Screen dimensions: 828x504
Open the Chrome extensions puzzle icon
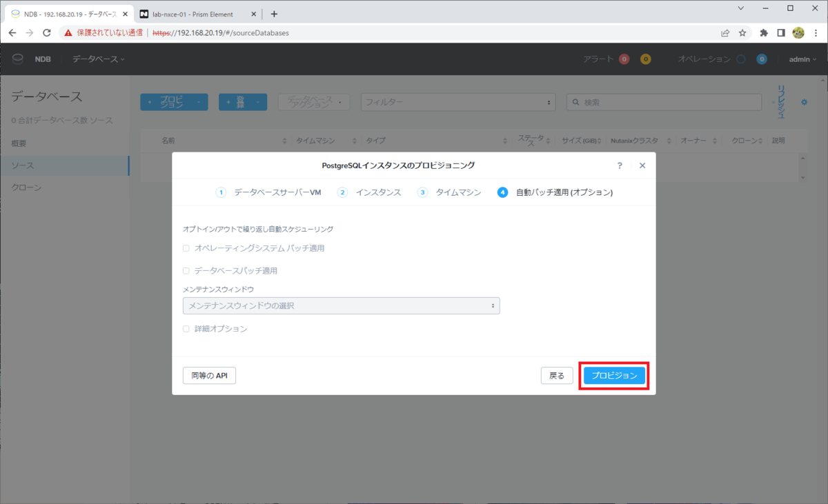pos(764,32)
